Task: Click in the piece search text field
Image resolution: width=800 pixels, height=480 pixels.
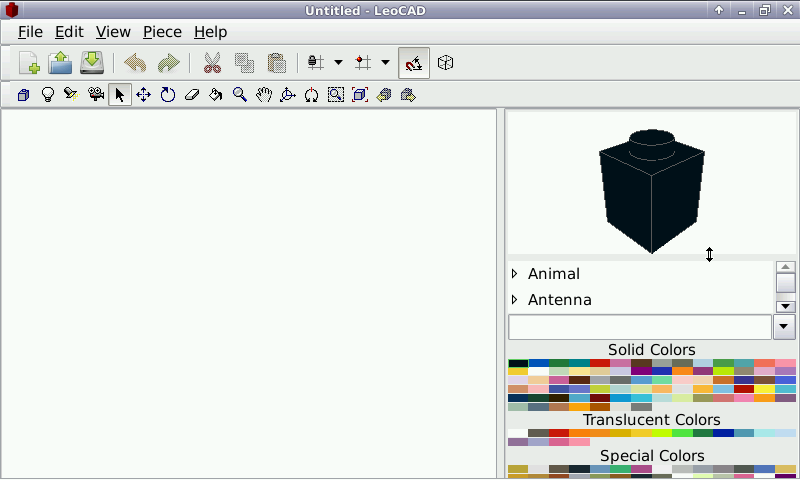Action: tap(640, 327)
